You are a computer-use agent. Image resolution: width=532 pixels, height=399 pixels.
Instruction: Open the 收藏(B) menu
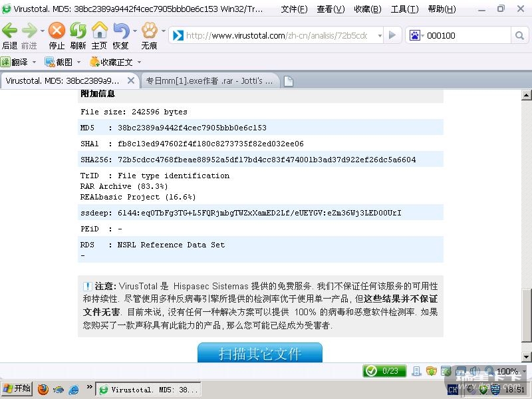click(x=368, y=9)
